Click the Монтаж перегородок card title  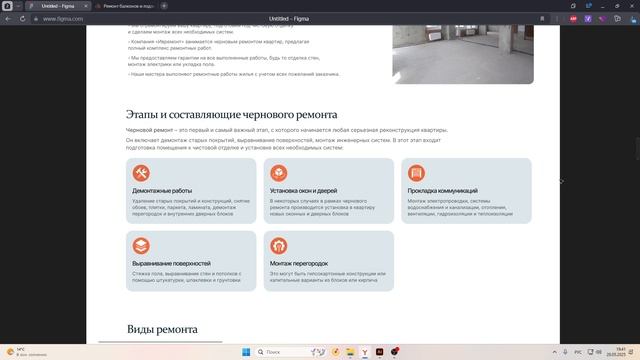(x=299, y=264)
